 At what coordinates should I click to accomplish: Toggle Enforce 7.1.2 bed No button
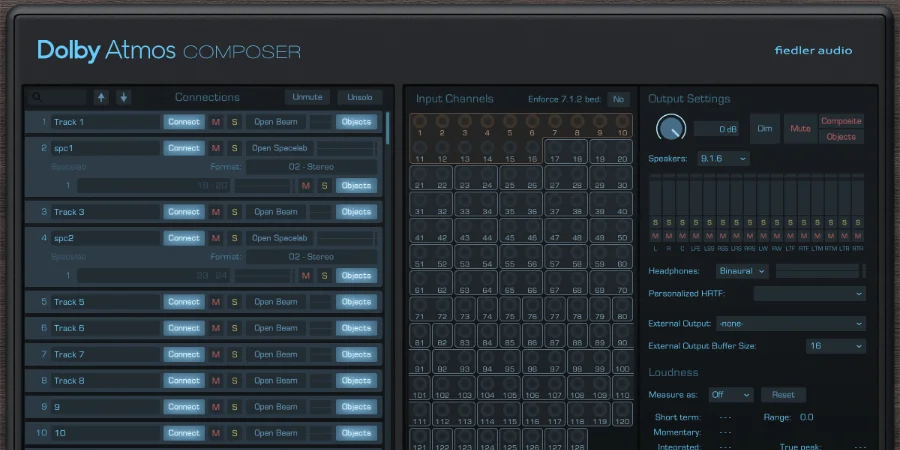coord(618,99)
